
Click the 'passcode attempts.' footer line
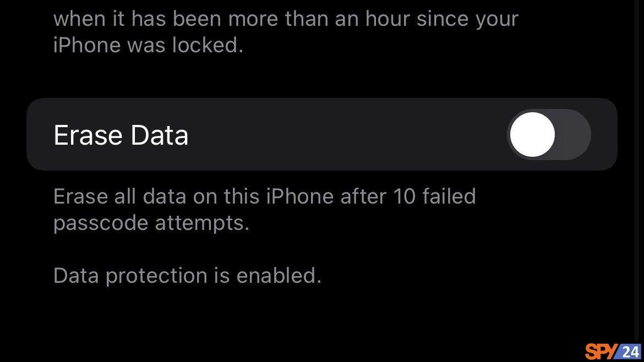pyautogui.click(x=151, y=224)
